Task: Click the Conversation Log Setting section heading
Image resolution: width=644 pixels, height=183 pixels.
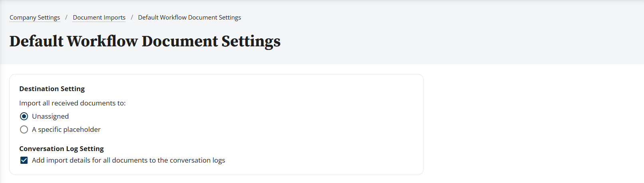Action: (x=62, y=149)
